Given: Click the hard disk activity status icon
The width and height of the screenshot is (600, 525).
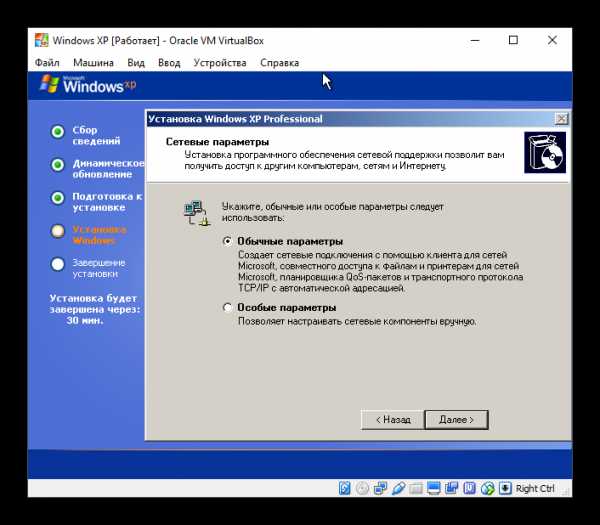Looking at the screenshot, I should coord(346,488).
